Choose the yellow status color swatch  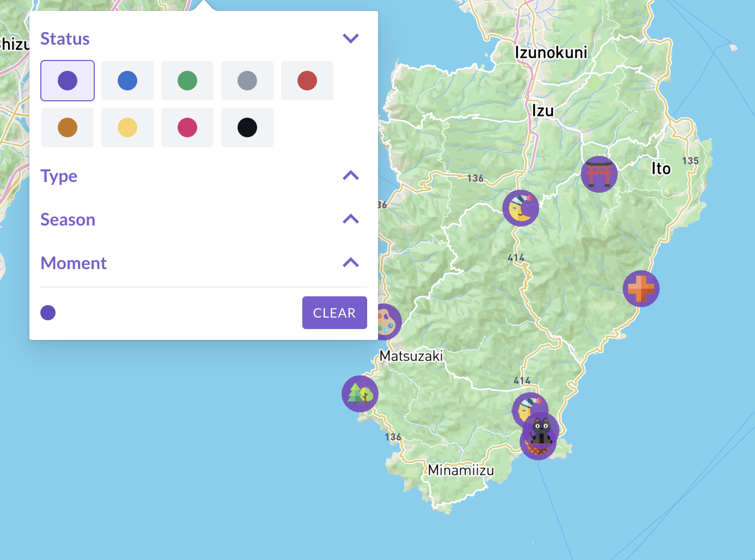(x=127, y=127)
